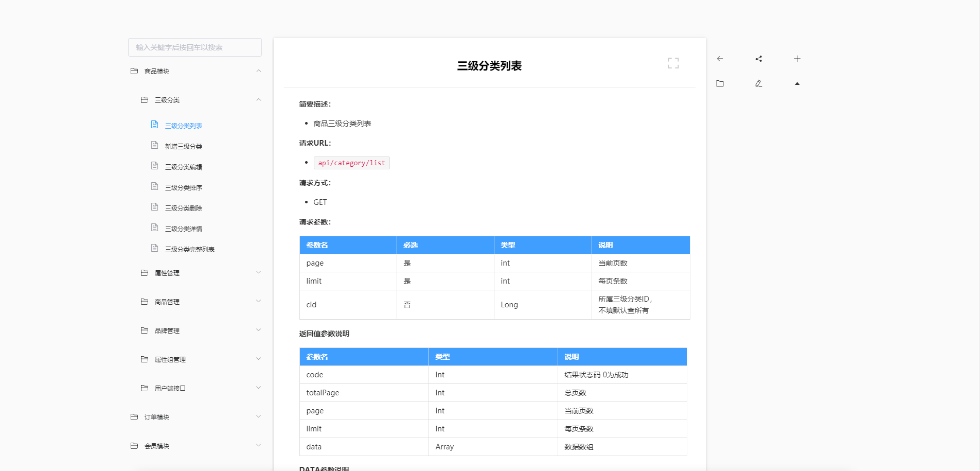This screenshot has width=980, height=471.
Task: Click the document icon beside 三级分类详情
Action: pos(154,228)
